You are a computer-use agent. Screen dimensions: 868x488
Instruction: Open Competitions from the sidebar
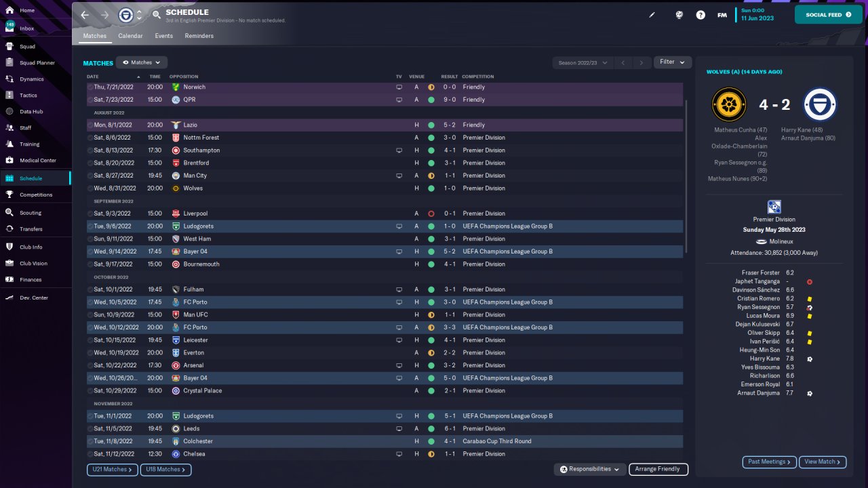(35, 195)
